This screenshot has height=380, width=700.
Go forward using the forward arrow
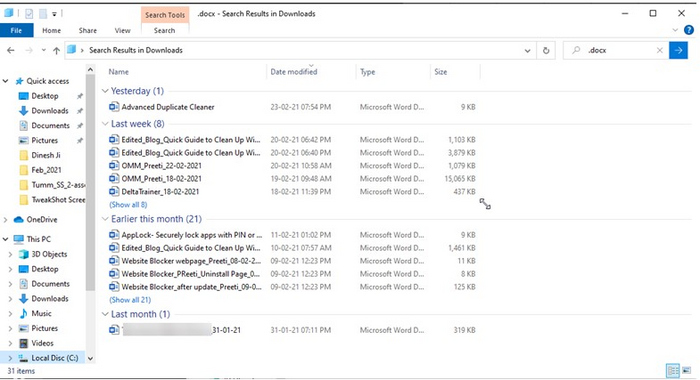tap(29, 50)
